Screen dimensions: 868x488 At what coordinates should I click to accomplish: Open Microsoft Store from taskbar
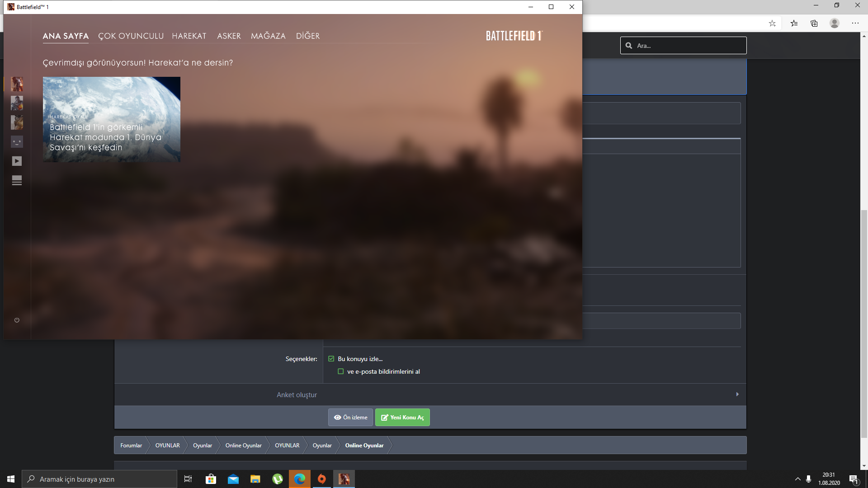tap(211, 479)
